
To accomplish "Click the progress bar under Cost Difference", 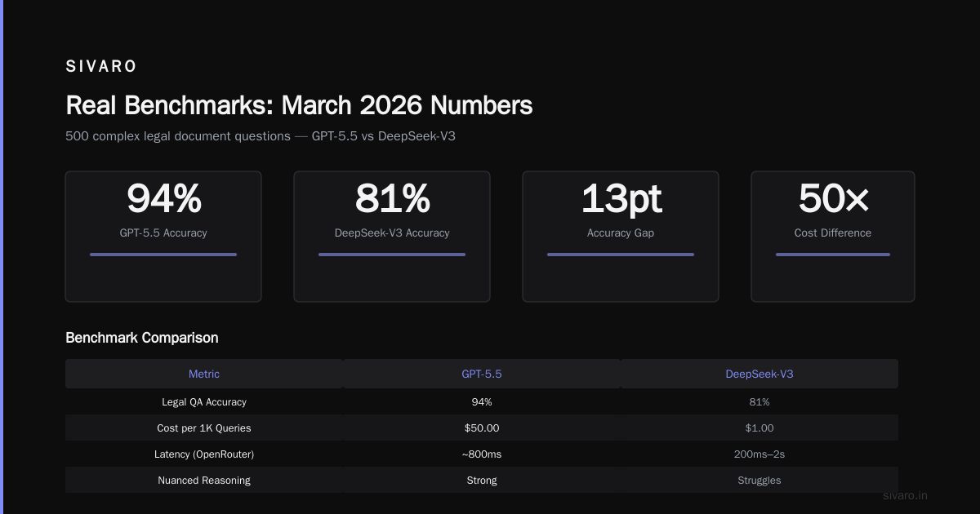I will [833, 255].
